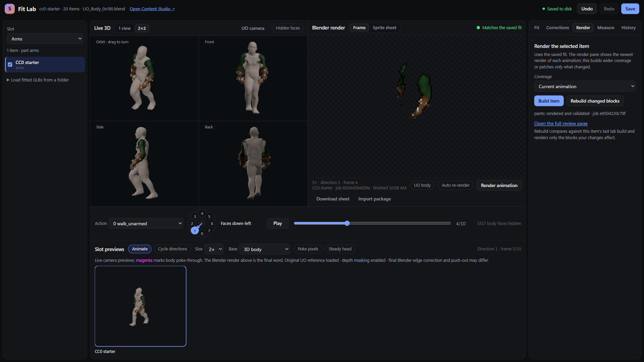Switch Live 3D to 2×2 layout

tap(142, 28)
